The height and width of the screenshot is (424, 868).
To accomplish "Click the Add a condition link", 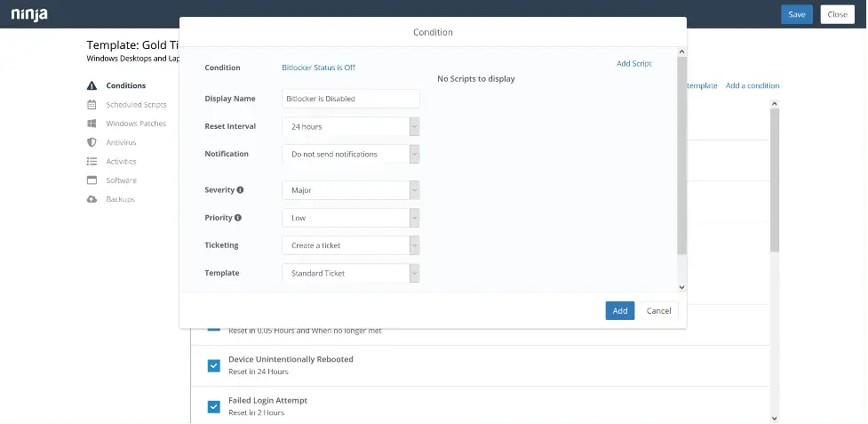I will point(753,86).
